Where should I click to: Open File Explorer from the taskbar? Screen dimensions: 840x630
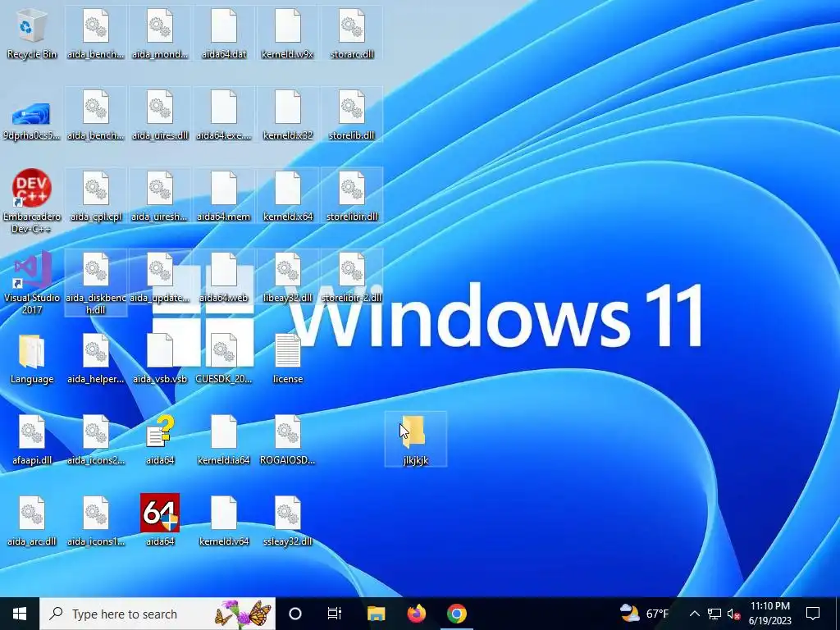(376, 614)
